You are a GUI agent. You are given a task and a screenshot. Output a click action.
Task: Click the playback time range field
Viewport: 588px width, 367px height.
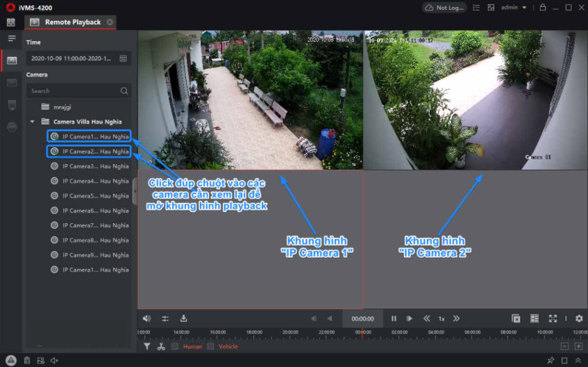78,58
